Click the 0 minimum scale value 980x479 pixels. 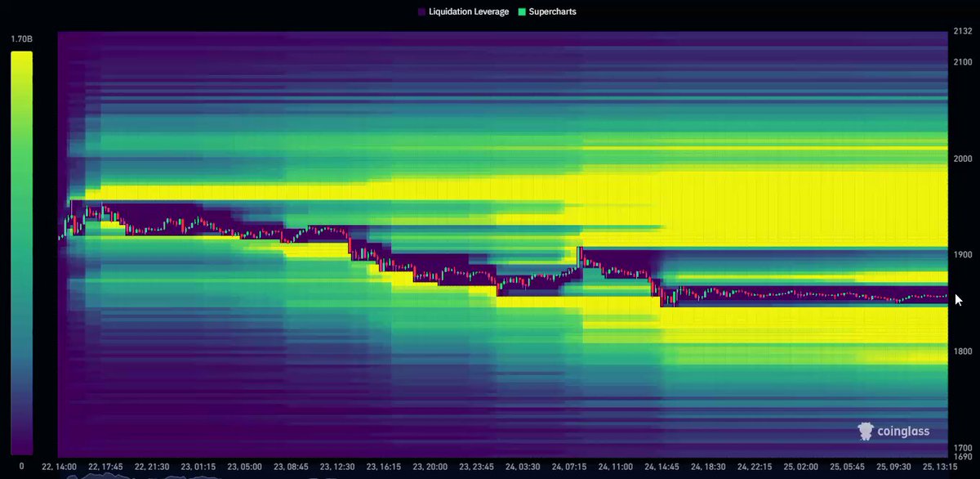(21, 466)
